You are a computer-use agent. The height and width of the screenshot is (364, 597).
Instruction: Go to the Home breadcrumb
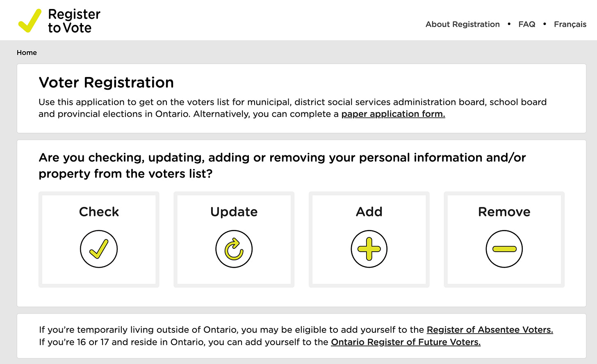(x=27, y=52)
